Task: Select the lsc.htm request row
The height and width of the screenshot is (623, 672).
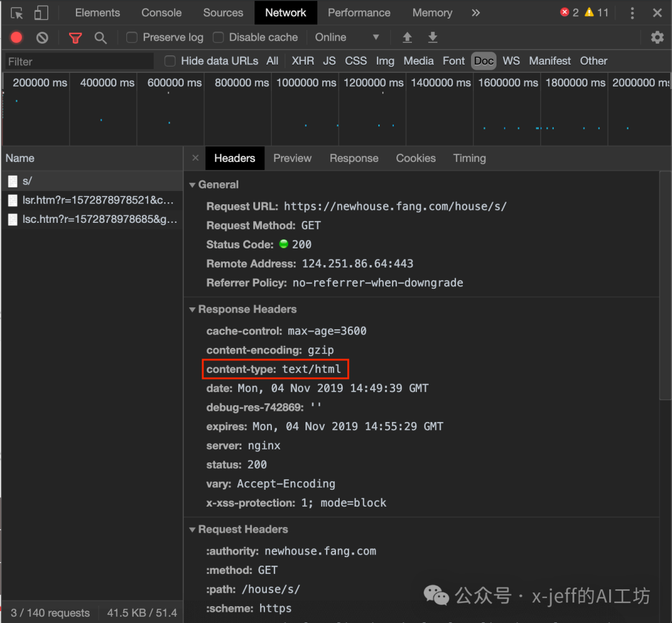Action: [x=92, y=220]
